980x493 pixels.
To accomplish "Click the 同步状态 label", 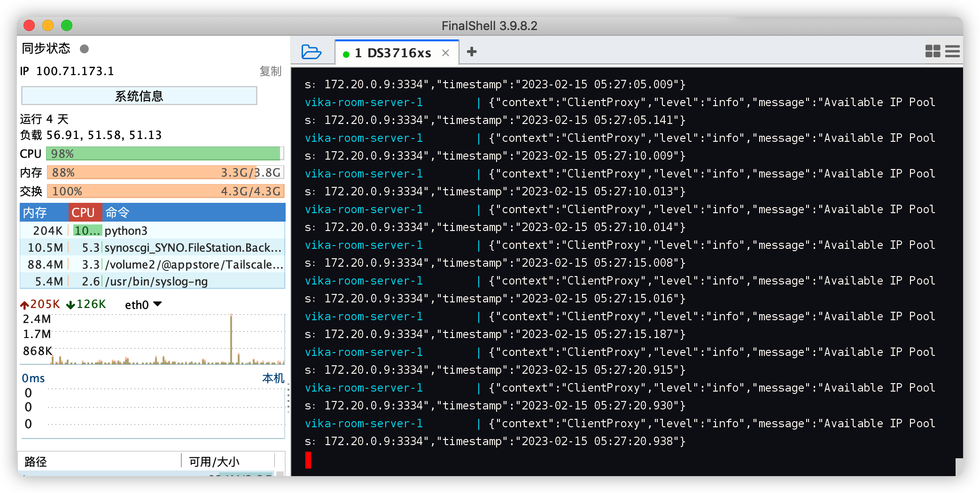I will [46, 48].
